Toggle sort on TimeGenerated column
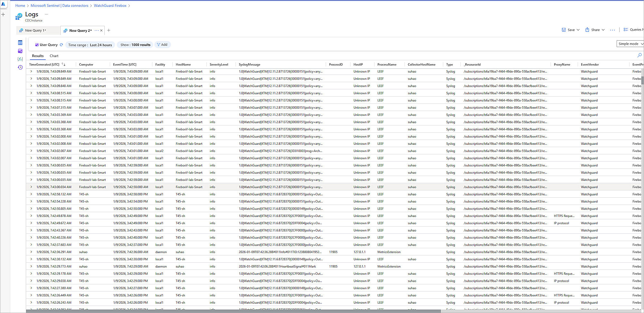644x313 pixels. [x=64, y=64]
